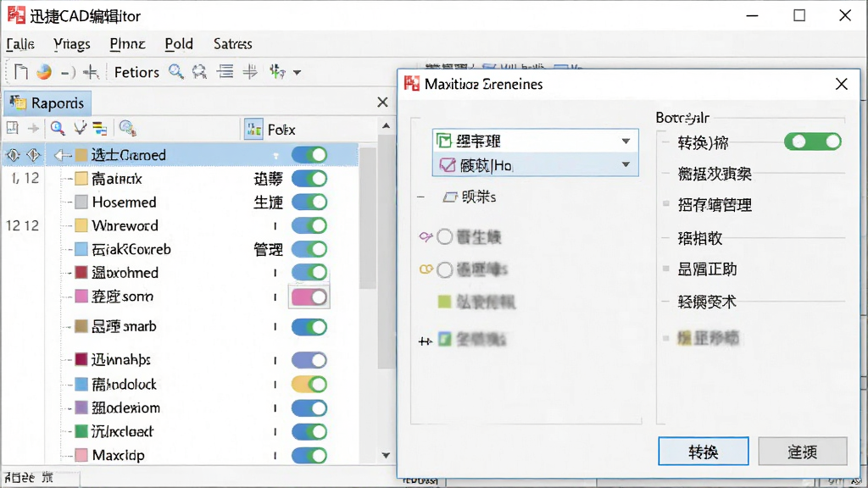Image resolution: width=868 pixels, height=488 pixels.
Task: Click the green and black icon before the toolbar arrow
Action: pyautogui.click(x=277, y=72)
